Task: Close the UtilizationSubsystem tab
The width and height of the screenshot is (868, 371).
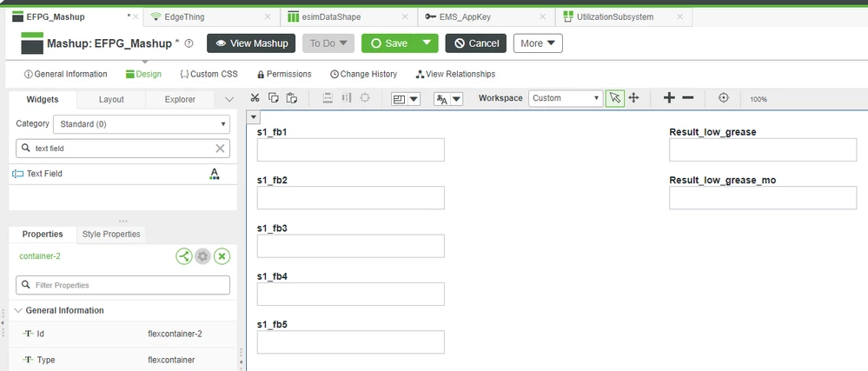Action: (679, 17)
